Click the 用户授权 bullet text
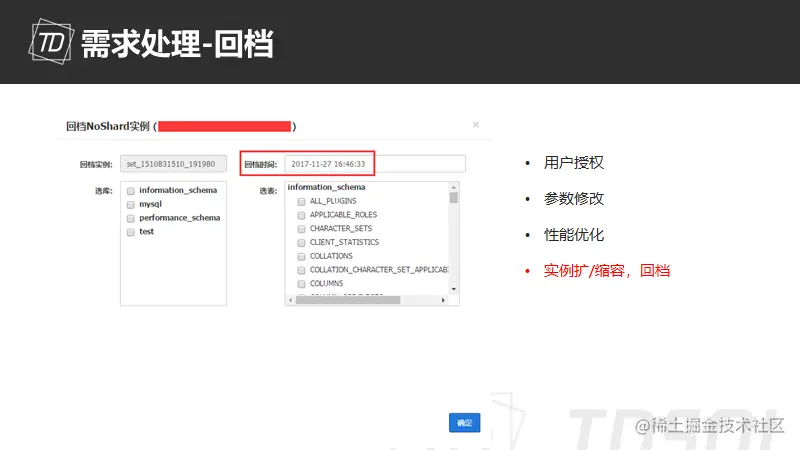Viewport: 800px width, 450px height. click(x=573, y=163)
